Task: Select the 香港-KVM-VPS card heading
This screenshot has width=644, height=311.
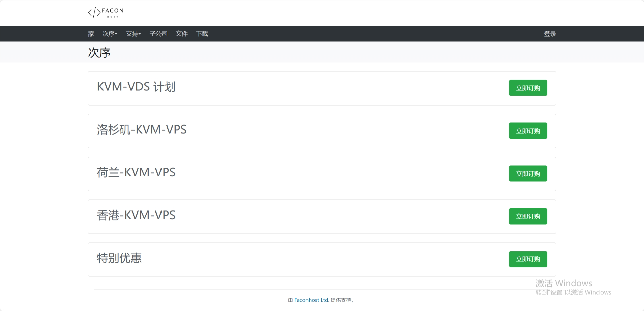Action: coord(136,216)
